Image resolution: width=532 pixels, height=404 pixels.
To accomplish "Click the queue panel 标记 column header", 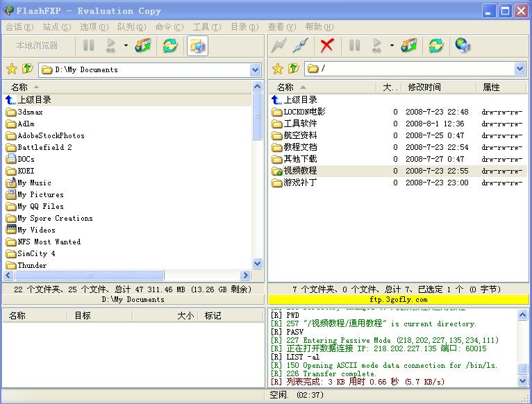I will [x=231, y=315].
